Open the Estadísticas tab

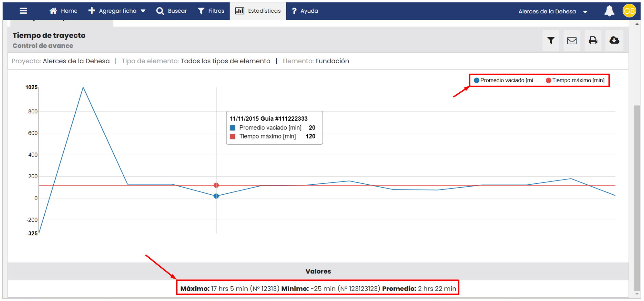(258, 11)
